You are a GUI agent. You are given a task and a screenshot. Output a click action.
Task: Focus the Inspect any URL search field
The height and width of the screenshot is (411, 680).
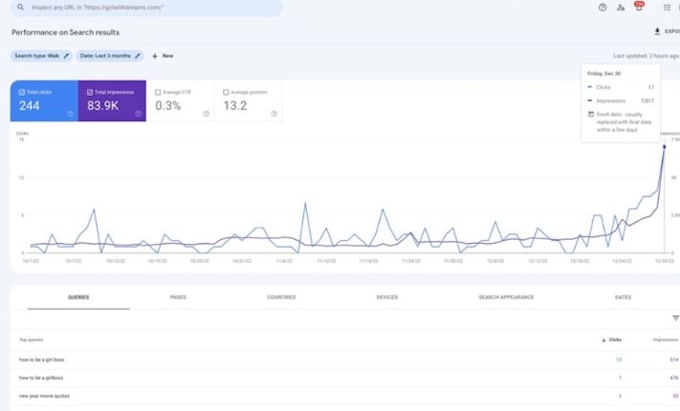[146, 7]
